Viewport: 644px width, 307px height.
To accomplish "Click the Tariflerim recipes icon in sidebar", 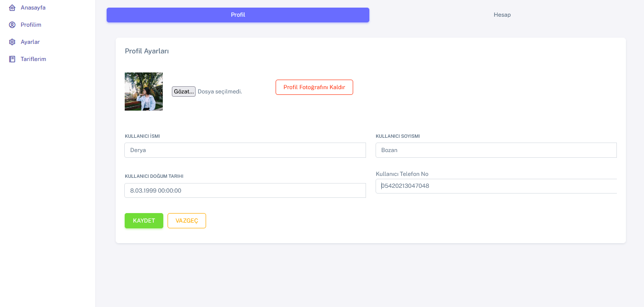I will coord(12,59).
